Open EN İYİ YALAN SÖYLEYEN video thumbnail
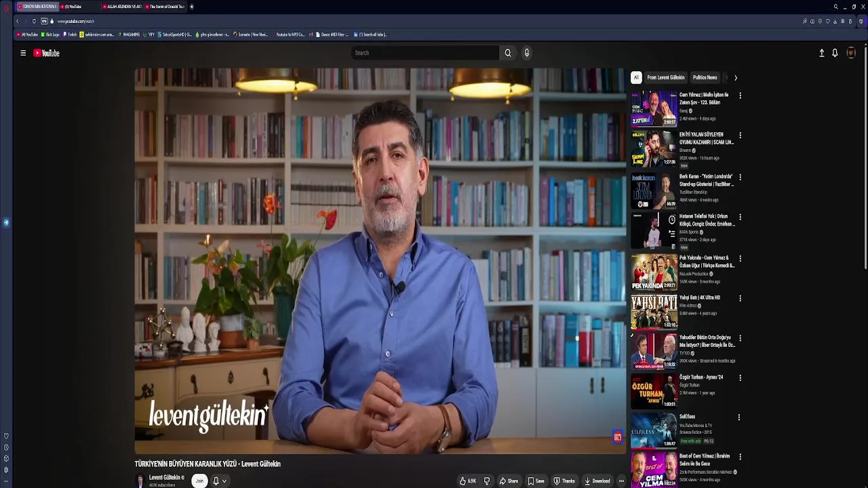The image size is (868, 488). point(654,149)
